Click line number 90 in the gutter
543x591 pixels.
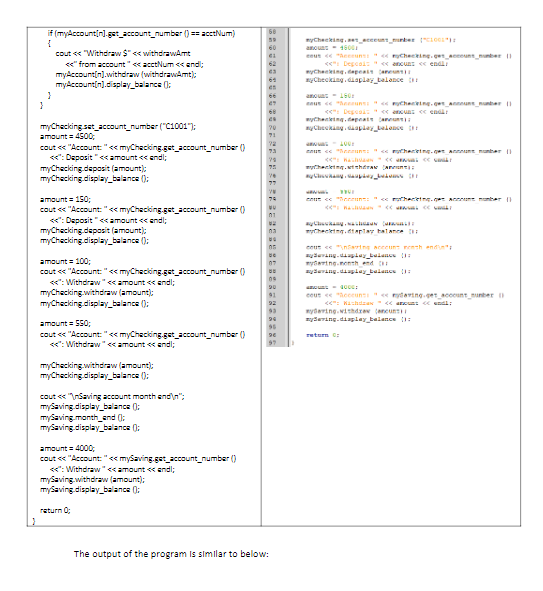[272, 287]
